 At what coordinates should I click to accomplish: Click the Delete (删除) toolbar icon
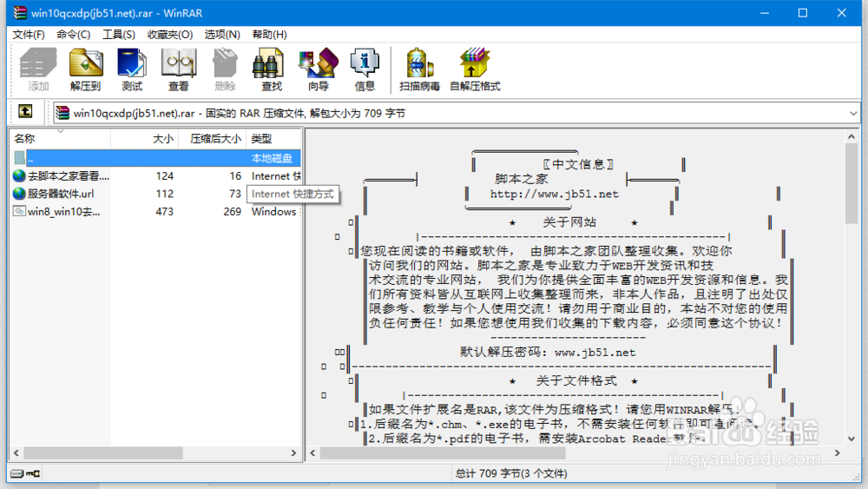coord(225,69)
